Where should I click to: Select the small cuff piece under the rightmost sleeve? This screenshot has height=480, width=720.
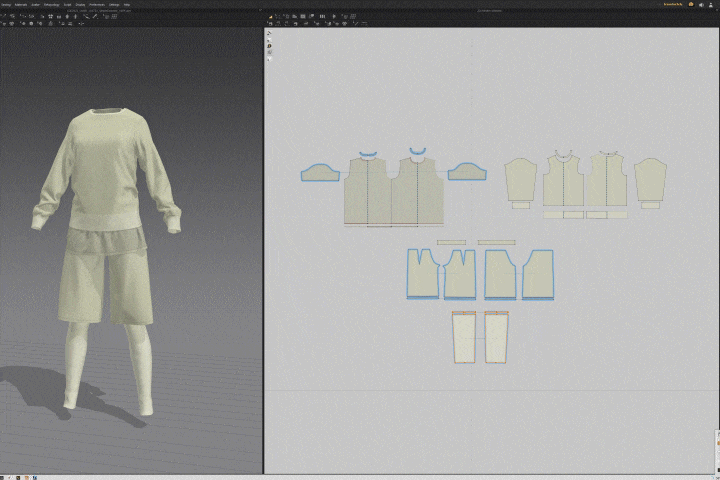click(x=650, y=206)
